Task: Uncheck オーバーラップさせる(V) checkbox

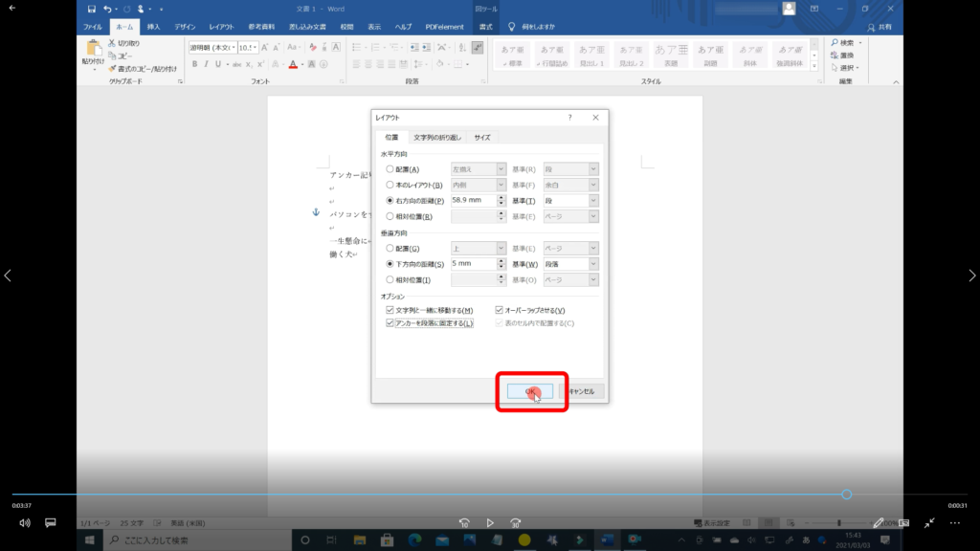Action: (x=500, y=310)
